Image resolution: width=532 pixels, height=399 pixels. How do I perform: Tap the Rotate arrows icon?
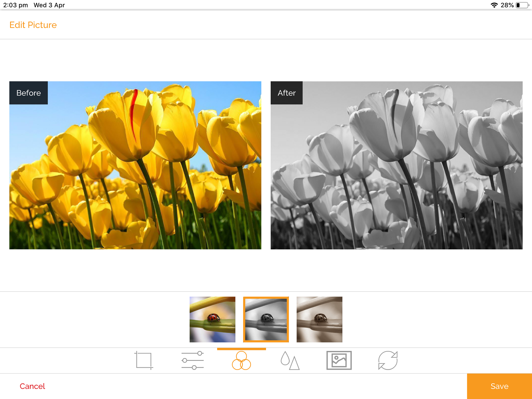pos(388,360)
